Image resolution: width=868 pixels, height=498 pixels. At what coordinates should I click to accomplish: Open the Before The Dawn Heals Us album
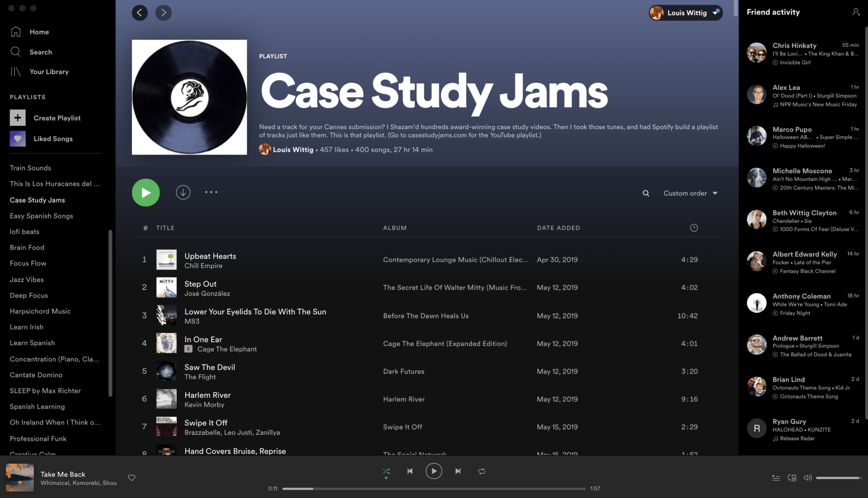pyautogui.click(x=425, y=316)
